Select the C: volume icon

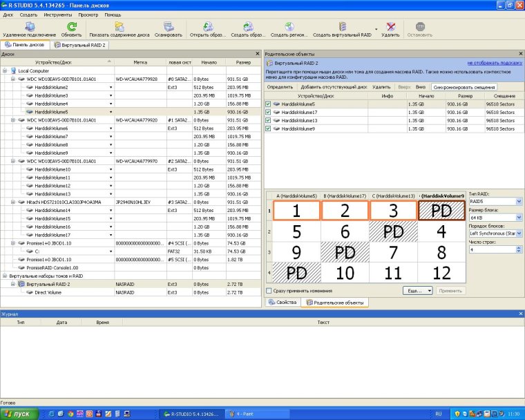tap(30, 251)
